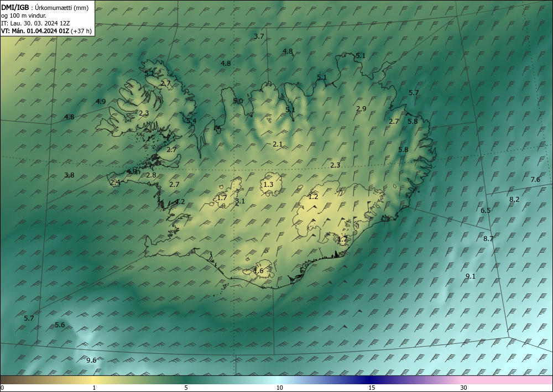The width and height of the screenshot is (553, 392).
Task: Click the title line 'DMI/IGB : Úrkomumætti (mm)'
Action: coord(45,8)
